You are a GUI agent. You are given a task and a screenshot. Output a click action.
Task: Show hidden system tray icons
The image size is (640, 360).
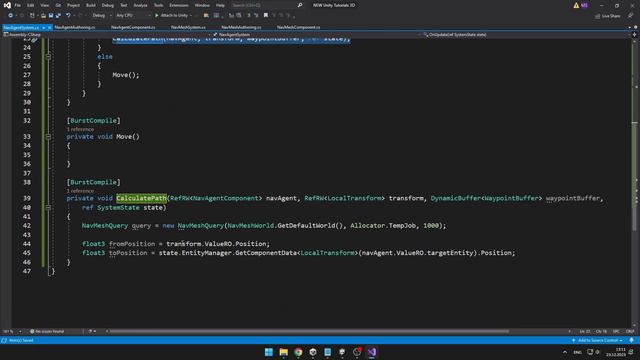coord(564,352)
